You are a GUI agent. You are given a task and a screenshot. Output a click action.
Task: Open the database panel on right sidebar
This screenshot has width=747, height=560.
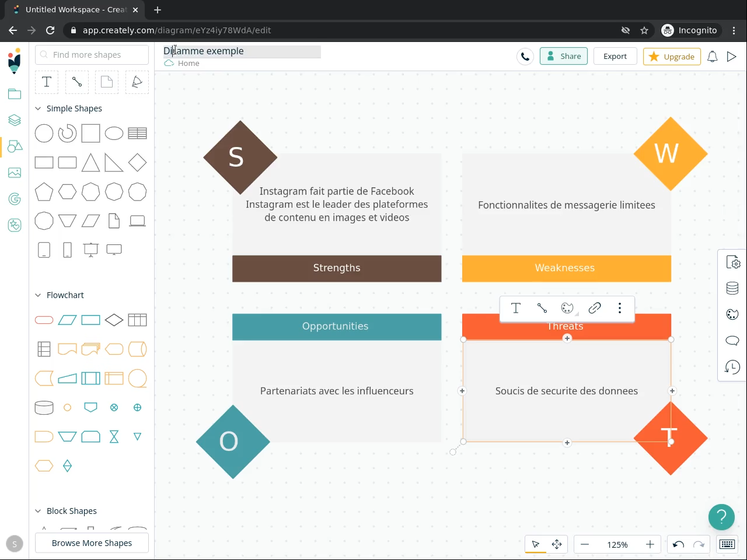(732, 288)
